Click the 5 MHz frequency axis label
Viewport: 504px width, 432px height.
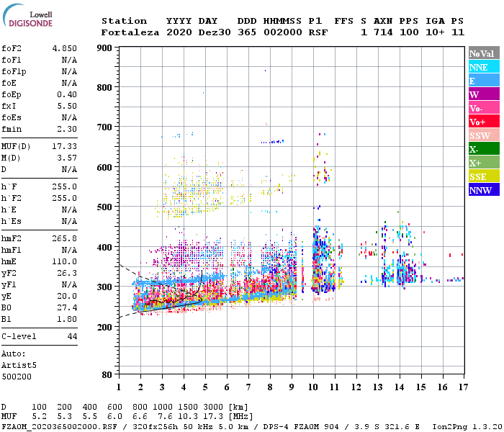205,387
